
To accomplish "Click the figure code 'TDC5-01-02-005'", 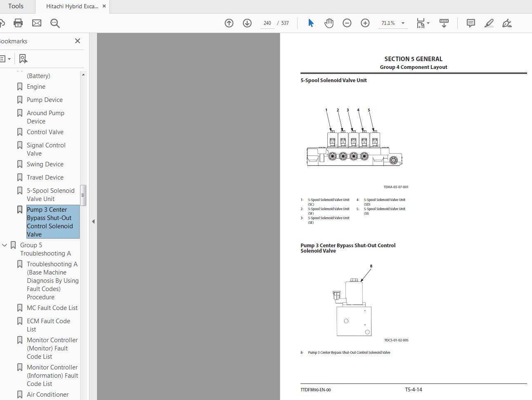I will click(x=396, y=340).
